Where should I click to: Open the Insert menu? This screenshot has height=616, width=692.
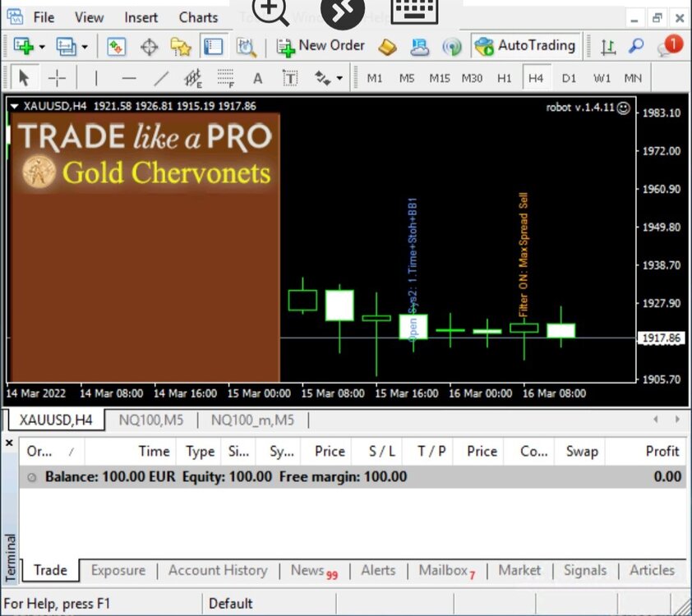pos(141,17)
